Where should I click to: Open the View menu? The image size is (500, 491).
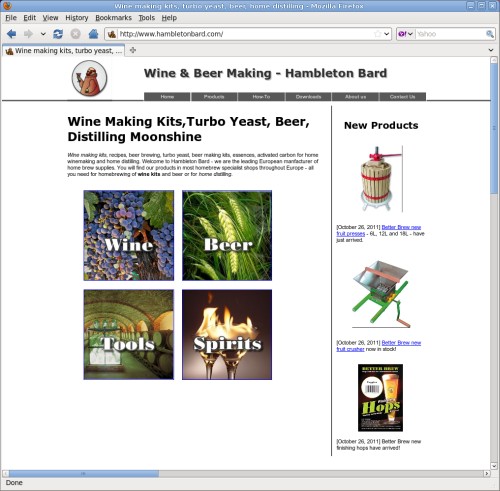point(50,18)
